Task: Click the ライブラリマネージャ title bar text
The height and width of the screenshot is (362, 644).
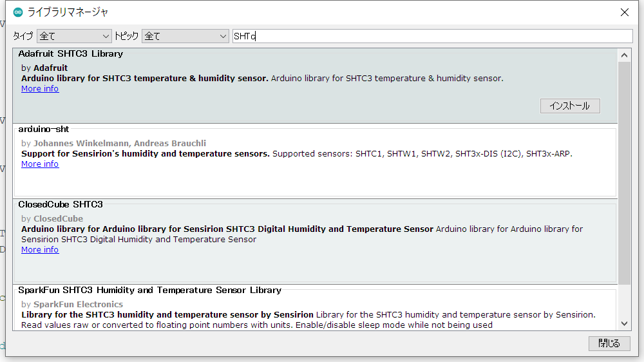Action: (68, 12)
